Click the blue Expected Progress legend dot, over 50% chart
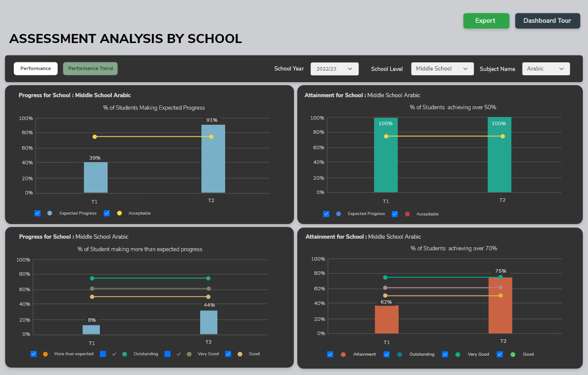 coord(339,214)
